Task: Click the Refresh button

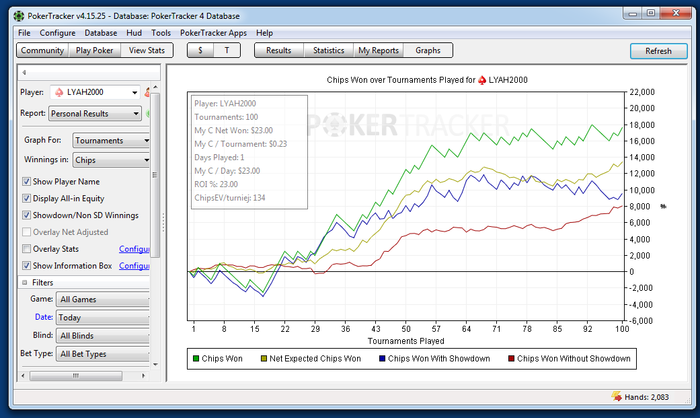Action: click(x=658, y=51)
